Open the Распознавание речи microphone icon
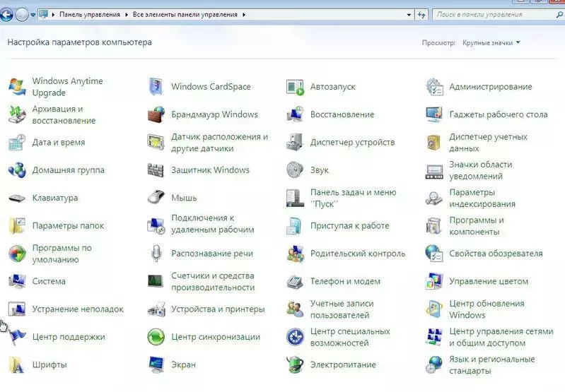Image resolution: width=565 pixels, height=392 pixels. [x=156, y=253]
